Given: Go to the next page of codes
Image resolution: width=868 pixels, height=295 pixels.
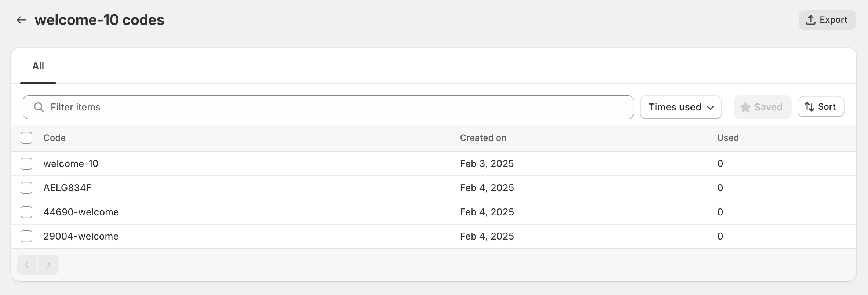Looking at the screenshot, I should (48, 265).
